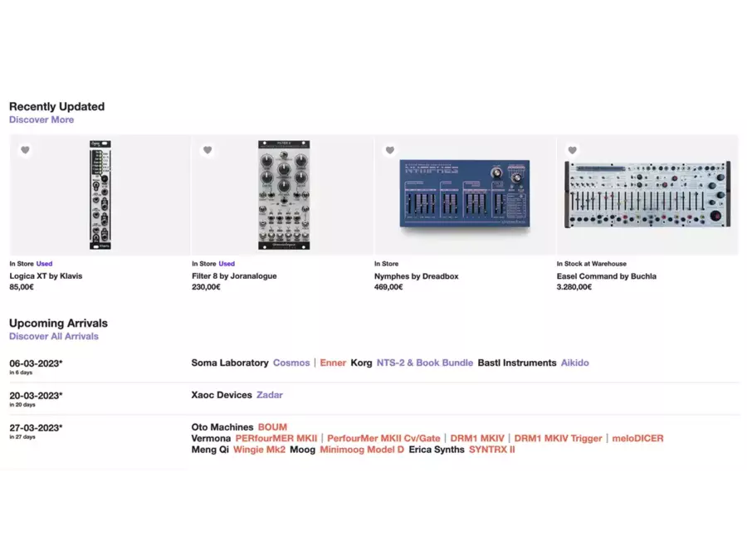Click heart icon on Easel Command by Buchla
747x560 pixels.
click(x=573, y=150)
